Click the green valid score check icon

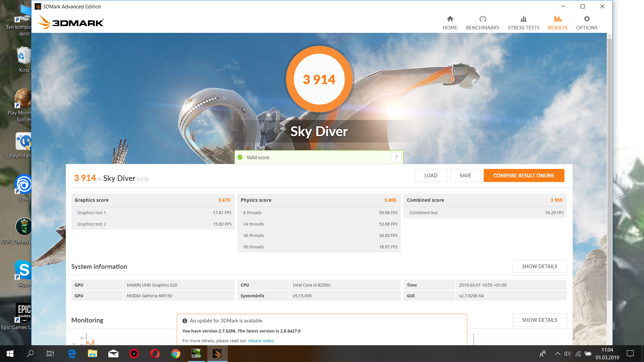tap(240, 157)
